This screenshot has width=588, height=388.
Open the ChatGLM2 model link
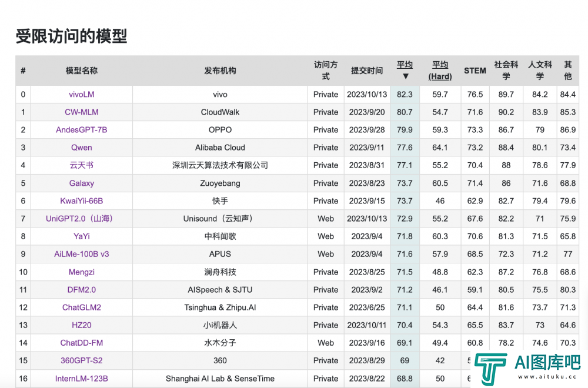click(81, 307)
